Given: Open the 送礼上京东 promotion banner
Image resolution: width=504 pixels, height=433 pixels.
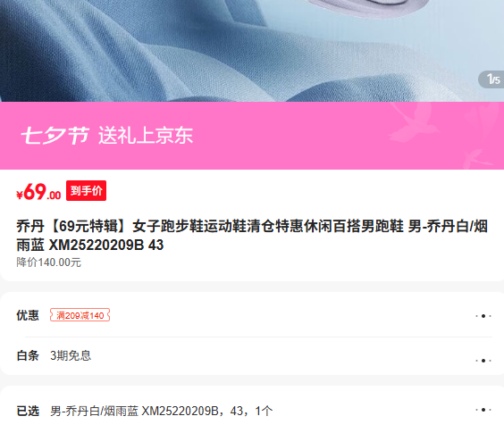Looking at the screenshot, I should point(252,136).
